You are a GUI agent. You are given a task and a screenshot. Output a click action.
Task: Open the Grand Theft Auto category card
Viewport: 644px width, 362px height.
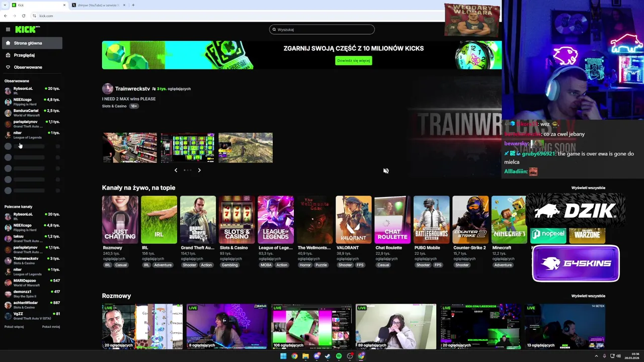pos(198,220)
